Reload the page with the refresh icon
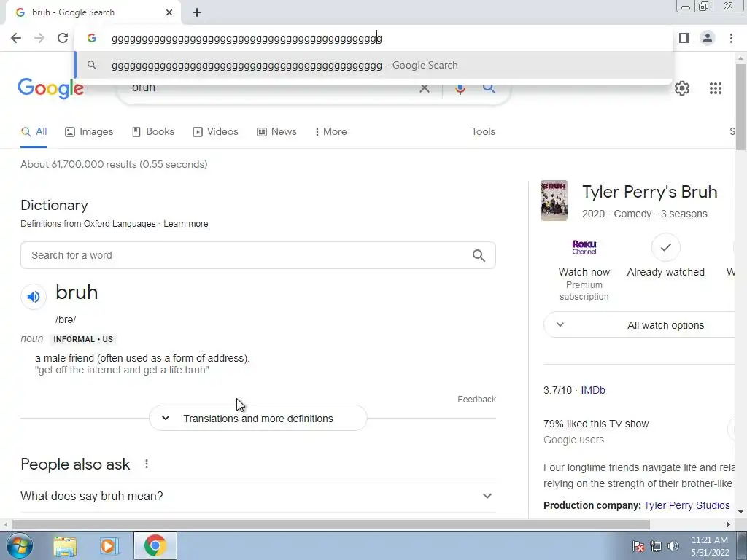 pos(63,38)
